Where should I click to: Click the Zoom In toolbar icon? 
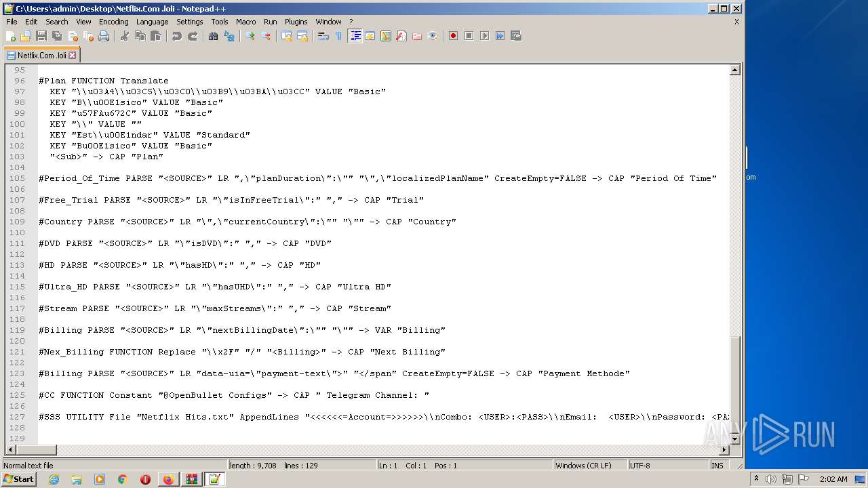250,36
